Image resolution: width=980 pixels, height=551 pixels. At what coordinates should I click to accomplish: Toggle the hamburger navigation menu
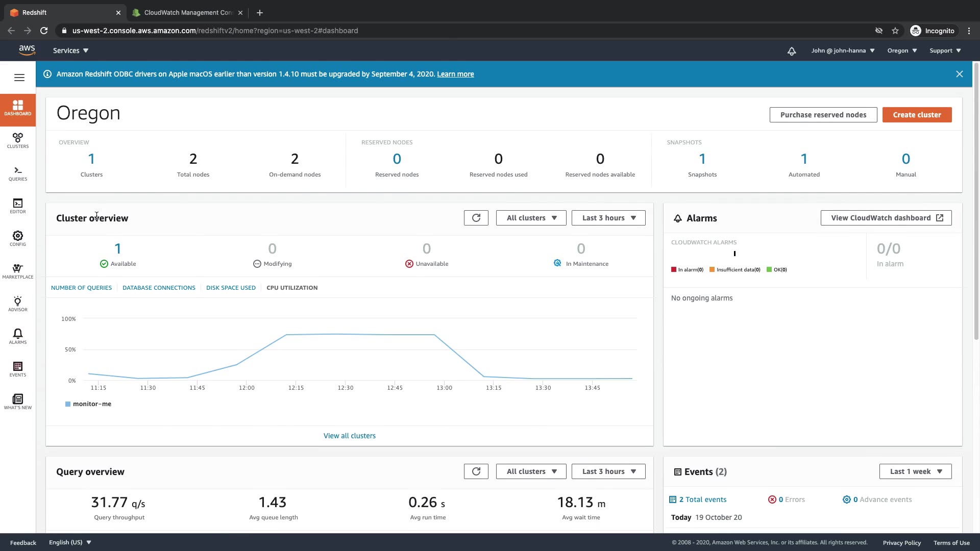click(x=19, y=78)
